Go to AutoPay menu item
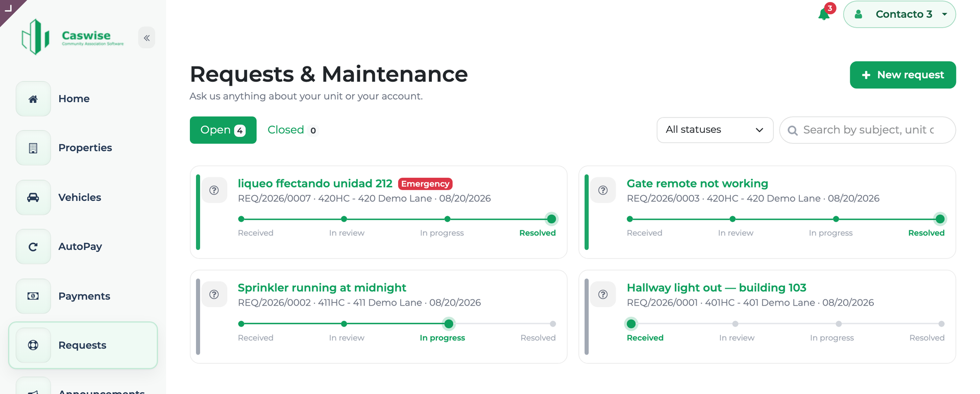 pyautogui.click(x=80, y=246)
